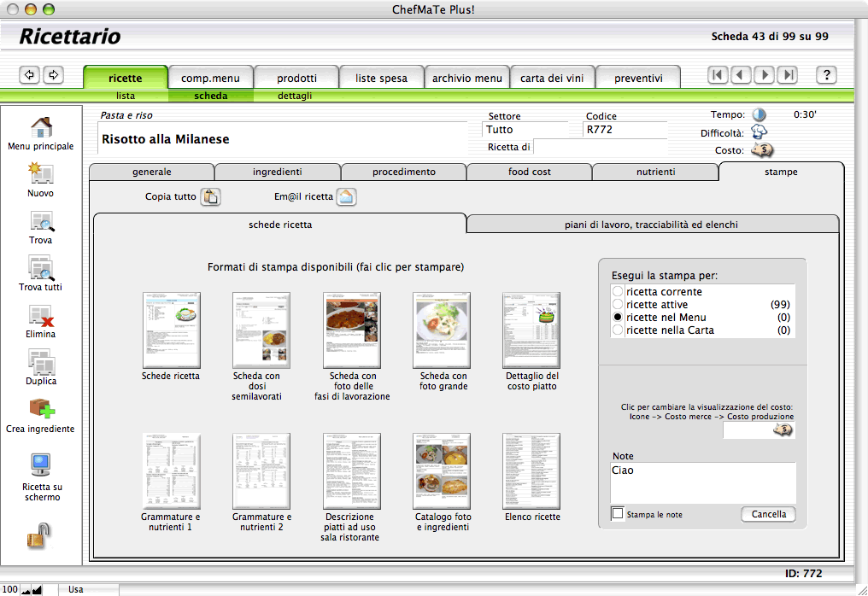Viewport: 868px width, 596px height.
Task: Open the generale recipe tab
Action: coord(152,172)
